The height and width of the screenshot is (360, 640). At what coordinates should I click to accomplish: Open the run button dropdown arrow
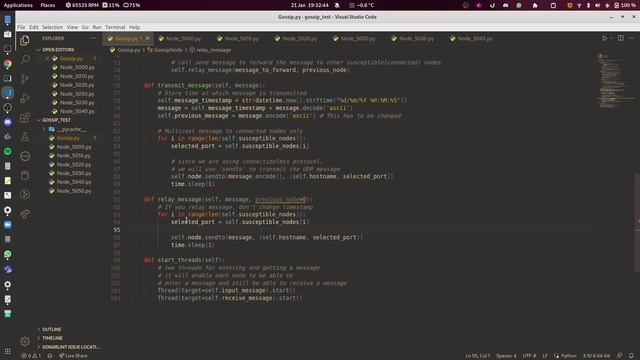(x=611, y=38)
